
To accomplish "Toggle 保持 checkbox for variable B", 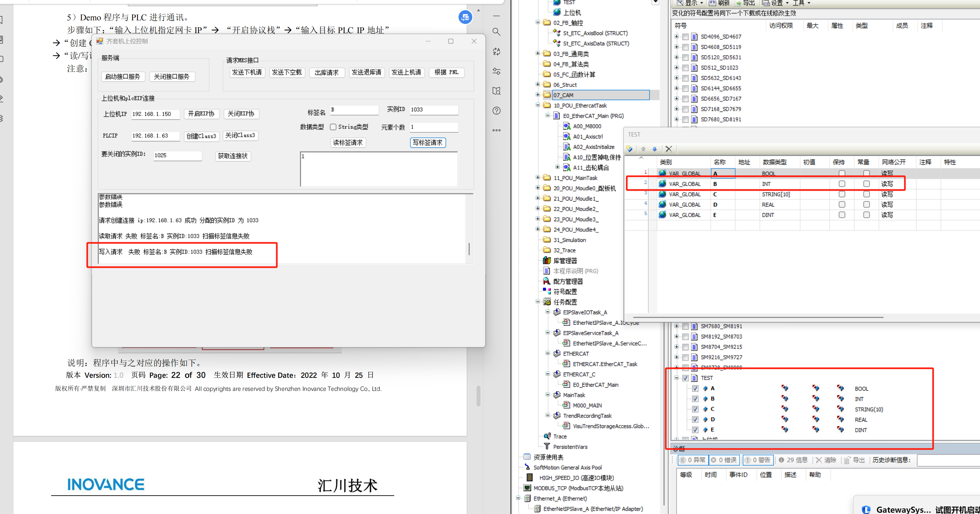I will tap(842, 184).
